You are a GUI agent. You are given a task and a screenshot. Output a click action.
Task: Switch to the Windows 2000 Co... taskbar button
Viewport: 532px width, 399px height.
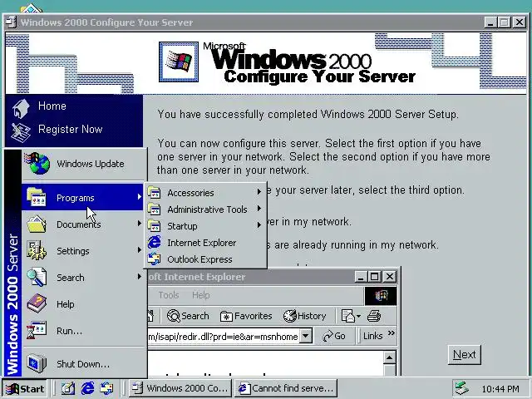180,388
